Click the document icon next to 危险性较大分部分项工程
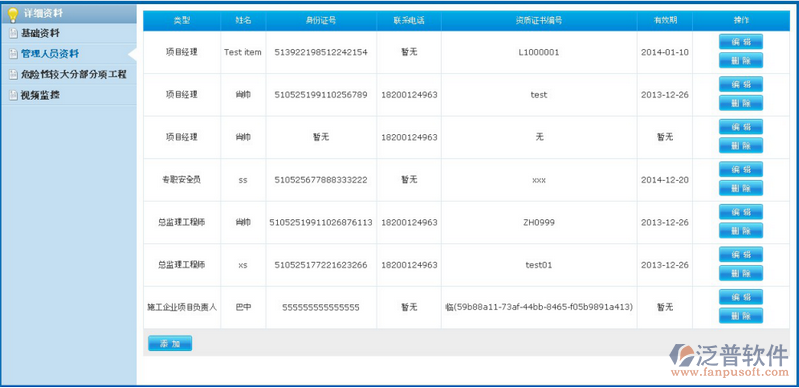 13,75
